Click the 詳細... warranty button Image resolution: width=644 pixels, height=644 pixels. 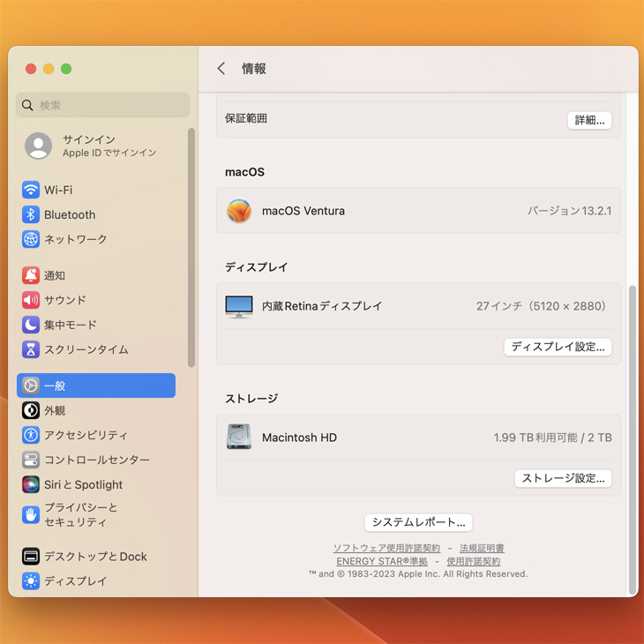[589, 120]
